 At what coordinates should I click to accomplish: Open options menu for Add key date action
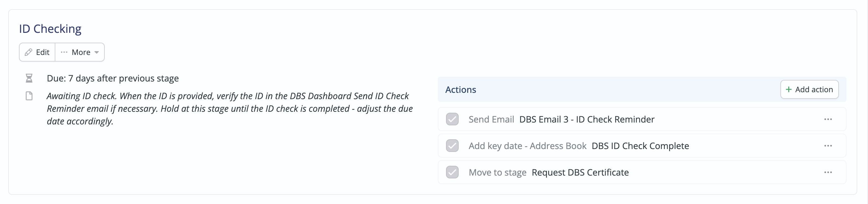coord(828,146)
